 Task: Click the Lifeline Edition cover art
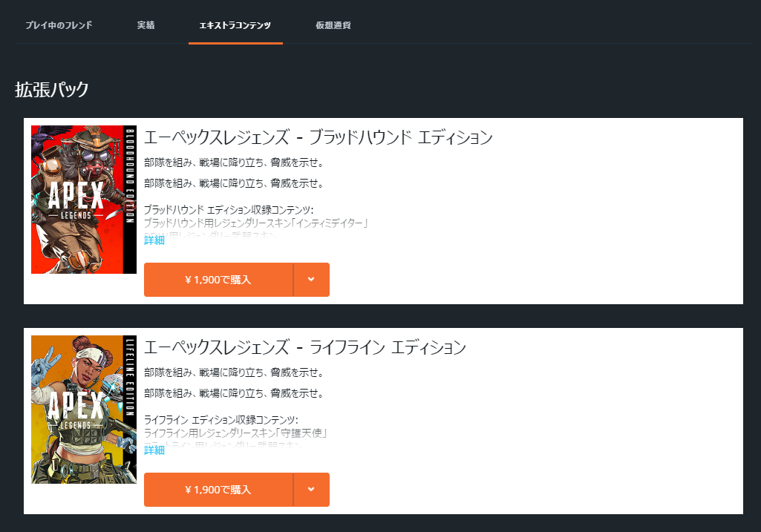(83, 409)
